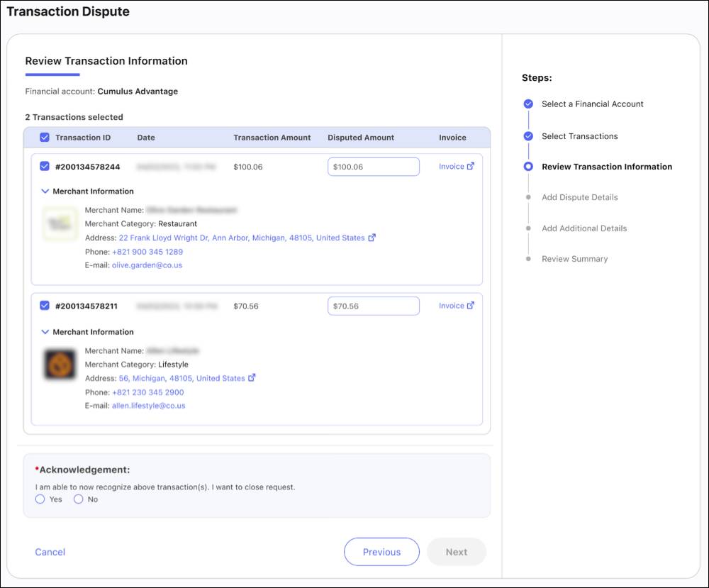Click the Cumulus Advantage account name
This screenshot has width=709, height=588.
tap(138, 91)
